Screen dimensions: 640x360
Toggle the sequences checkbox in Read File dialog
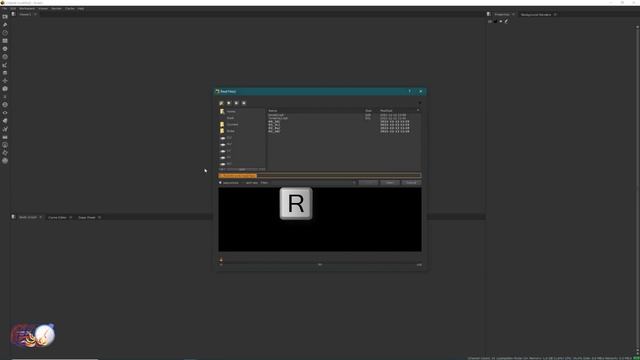tap(220, 182)
